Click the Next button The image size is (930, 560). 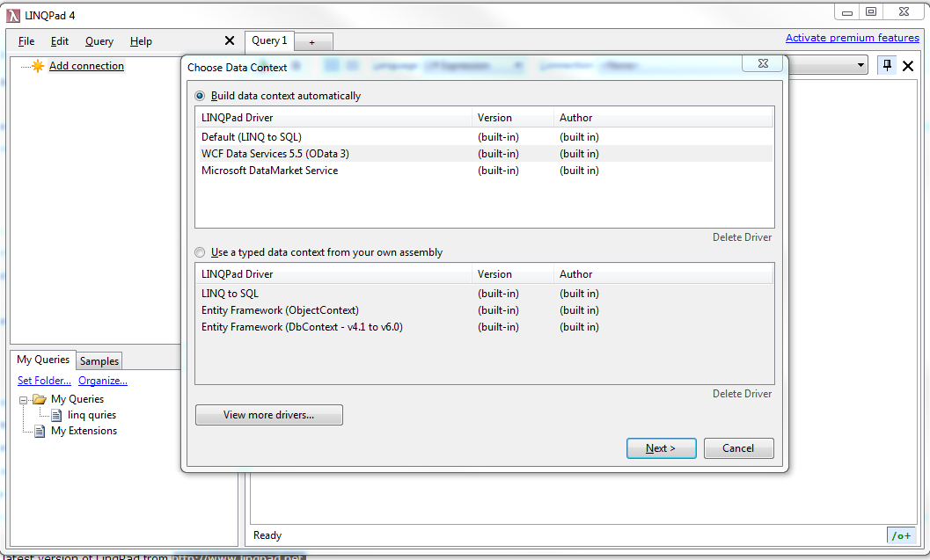(661, 448)
